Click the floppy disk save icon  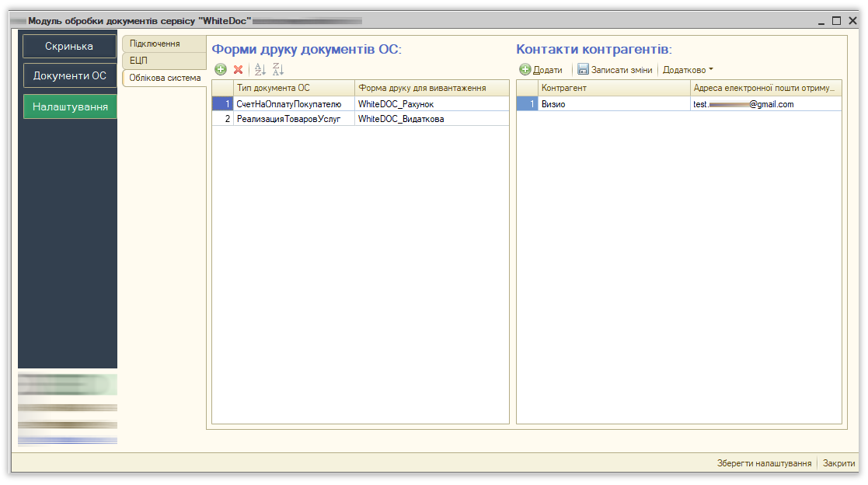tap(583, 69)
